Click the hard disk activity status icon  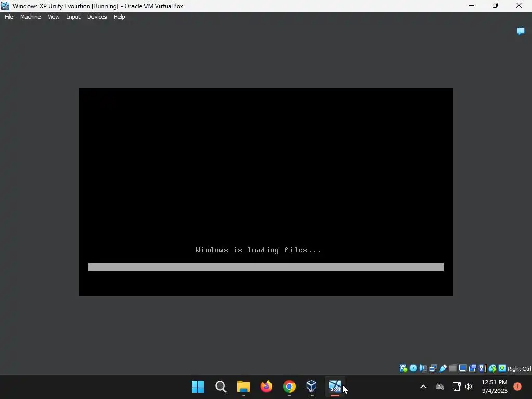[x=403, y=368]
